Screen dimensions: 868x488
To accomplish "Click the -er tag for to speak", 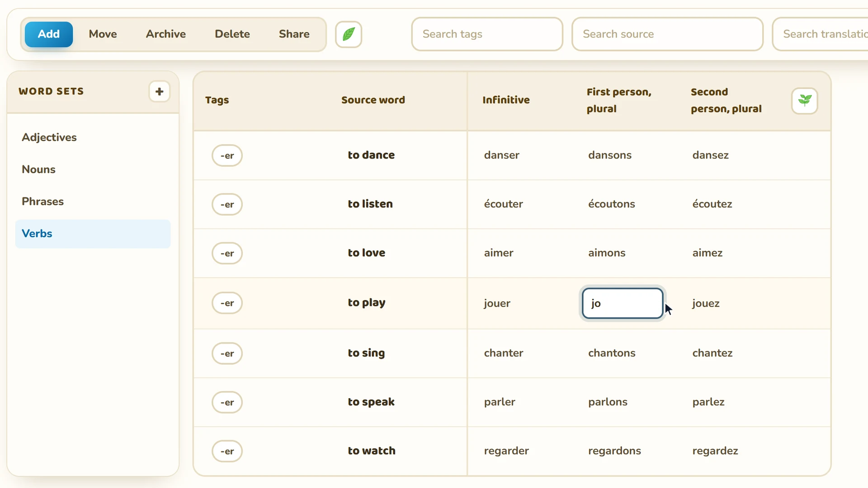I will [227, 402].
